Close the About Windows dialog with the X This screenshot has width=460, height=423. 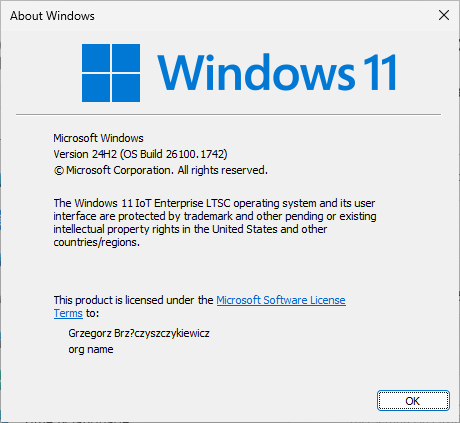coord(444,15)
